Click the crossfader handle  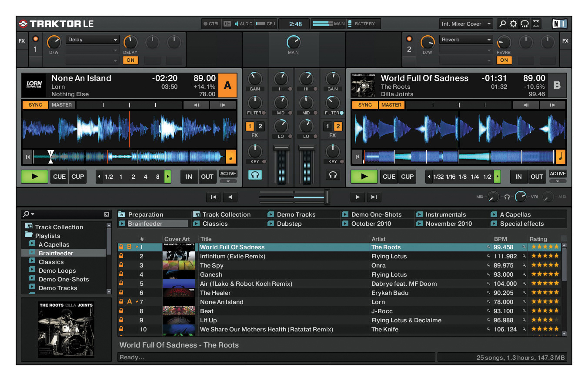[327, 197]
